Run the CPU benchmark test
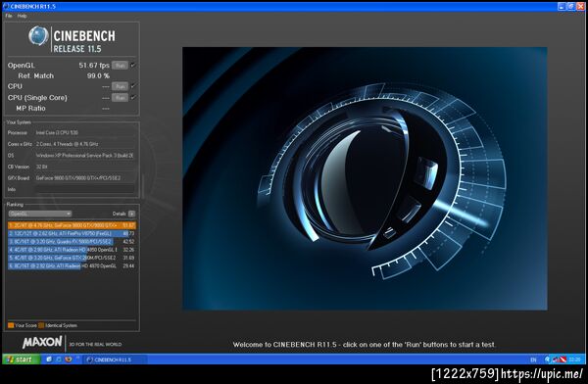 click(x=120, y=86)
